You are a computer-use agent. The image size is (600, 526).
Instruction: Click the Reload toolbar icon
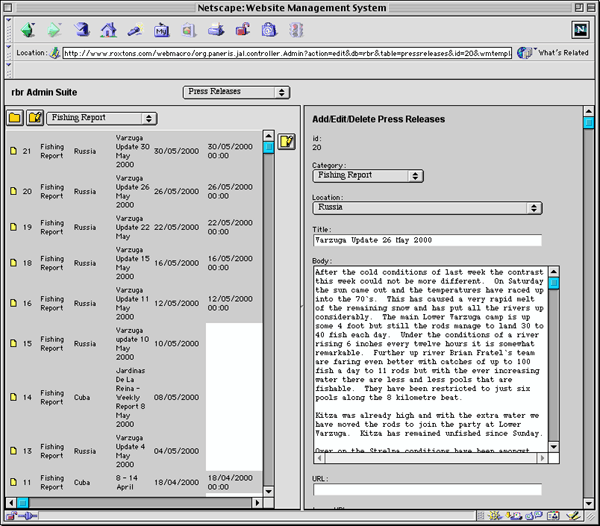click(81, 28)
